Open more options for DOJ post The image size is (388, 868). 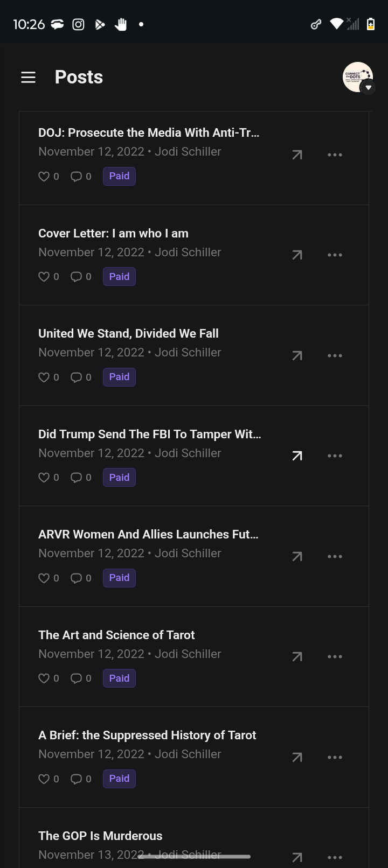(335, 155)
